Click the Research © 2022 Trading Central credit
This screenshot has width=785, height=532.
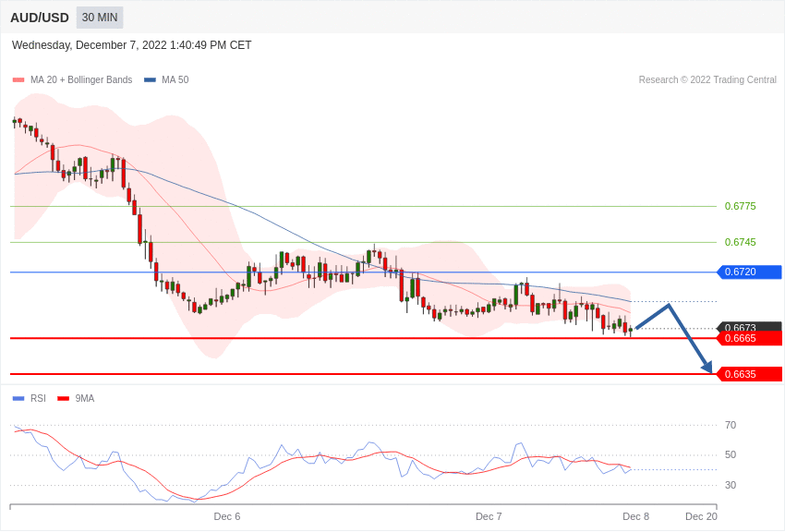[707, 79]
